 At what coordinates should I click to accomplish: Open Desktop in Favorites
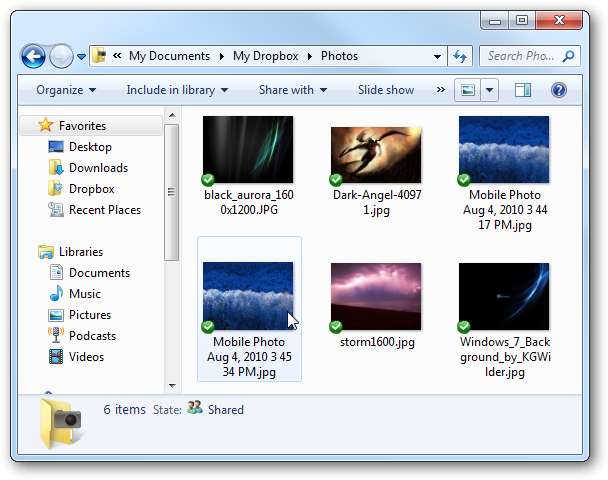[90, 147]
